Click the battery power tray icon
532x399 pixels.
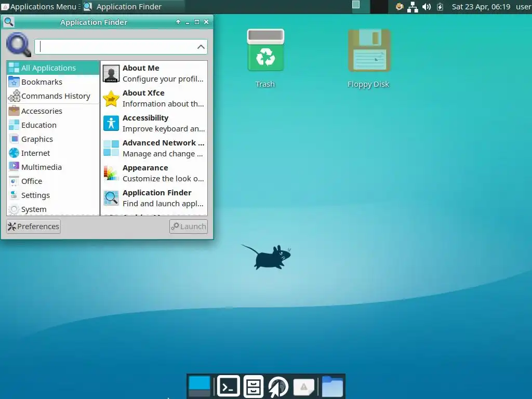[x=440, y=7]
